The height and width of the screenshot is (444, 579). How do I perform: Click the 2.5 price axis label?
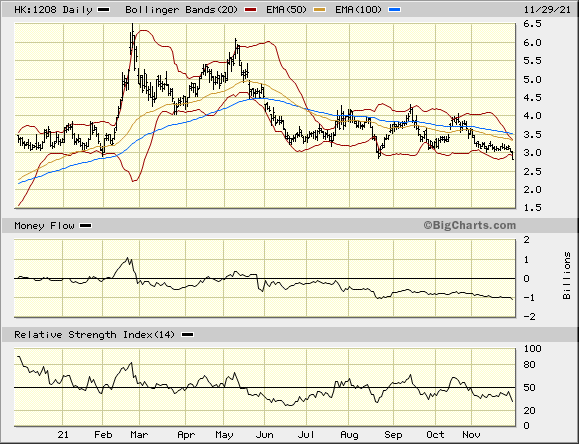click(532, 171)
